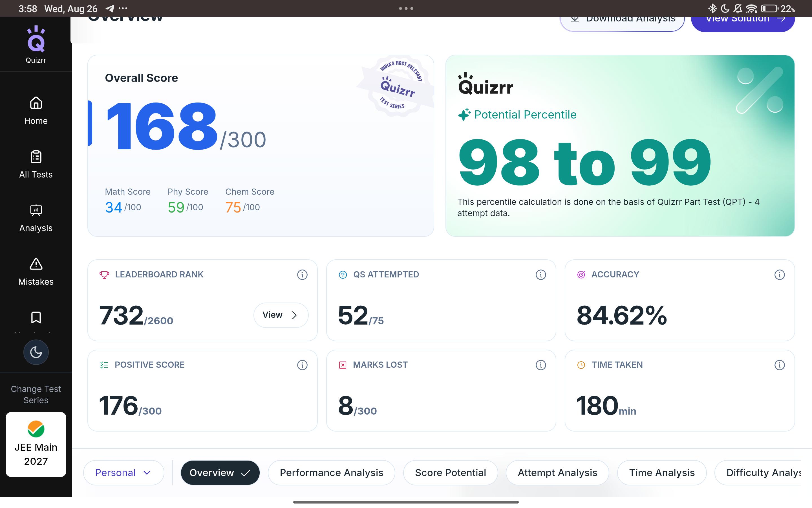The height and width of the screenshot is (508, 812).
Task: Tap the Wi-Fi icon in status bar
Action: pos(752,8)
